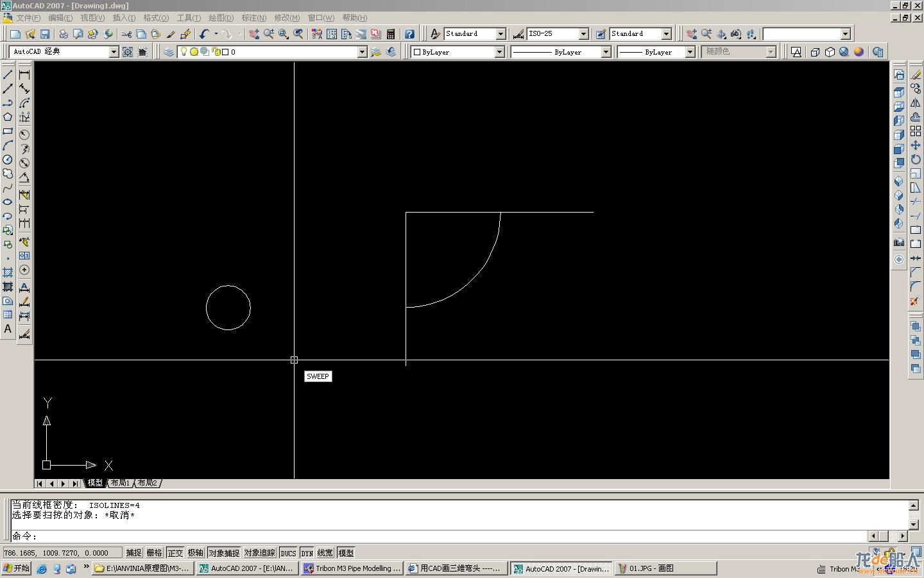The height and width of the screenshot is (578, 924).
Task: Toggle 捕捉 snap mode in status bar
Action: pos(133,553)
